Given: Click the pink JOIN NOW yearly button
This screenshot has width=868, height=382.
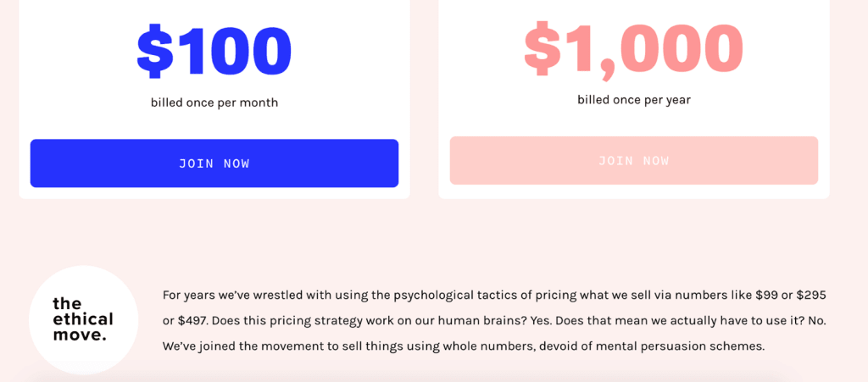Looking at the screenshot, I should [x=634, y=160].
